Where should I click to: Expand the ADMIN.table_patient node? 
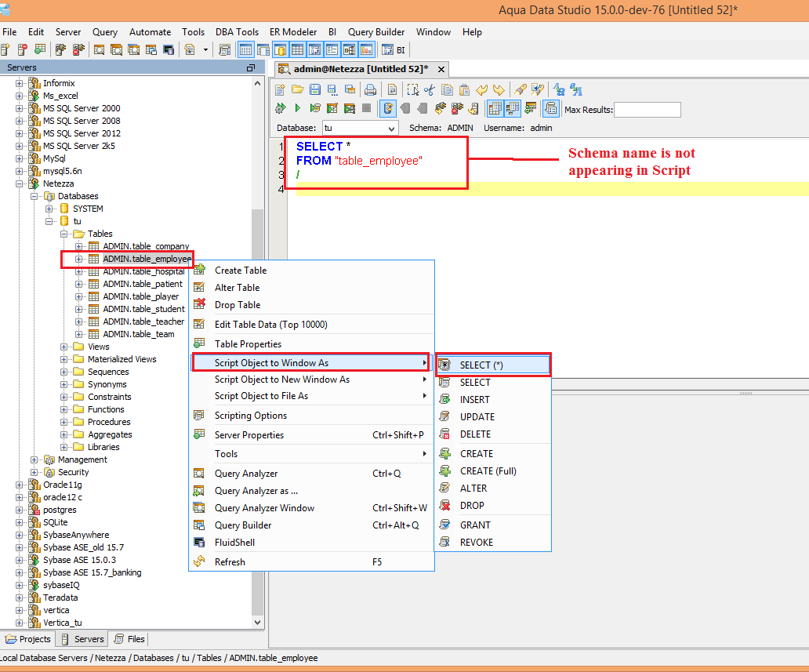79,284
